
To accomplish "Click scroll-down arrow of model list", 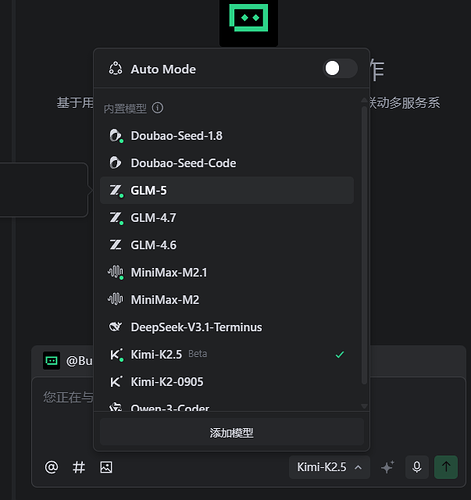I will 364,406.
